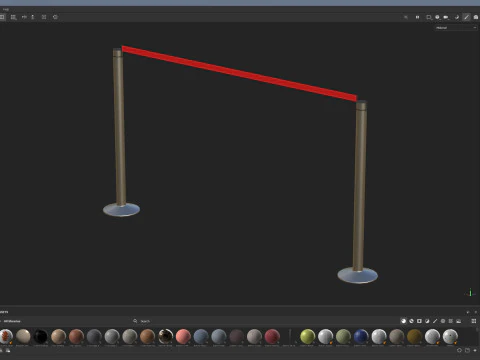This screenshot has height=360, width=480.
Task: Select the salmon pink material sphere
Action: click(x=183, y=336)
